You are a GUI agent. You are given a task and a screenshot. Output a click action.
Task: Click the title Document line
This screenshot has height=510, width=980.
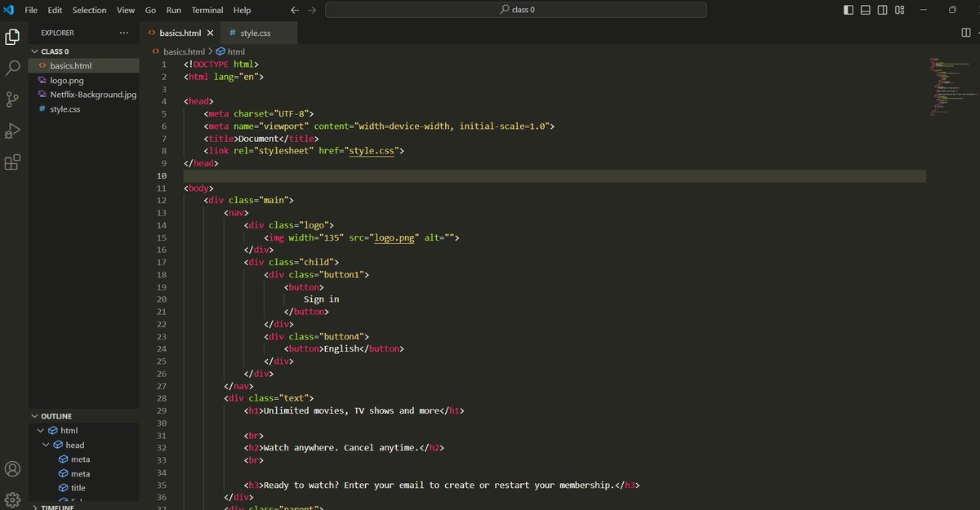(261, 139)
